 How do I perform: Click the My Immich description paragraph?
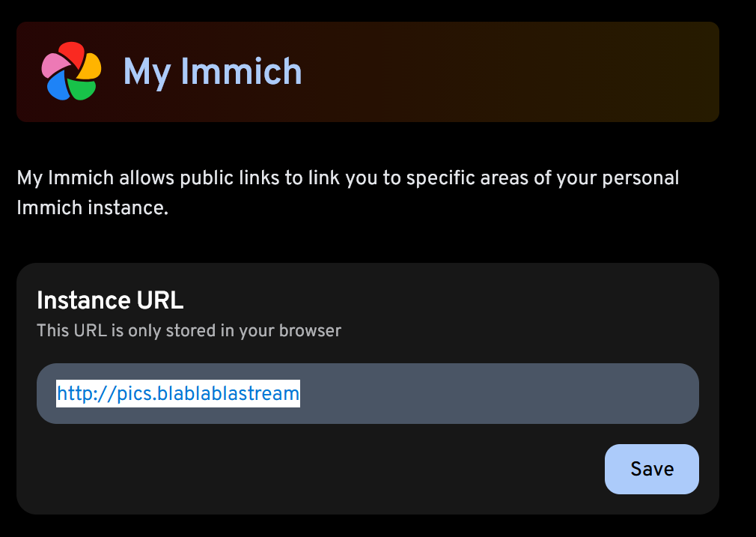[348, 178]
